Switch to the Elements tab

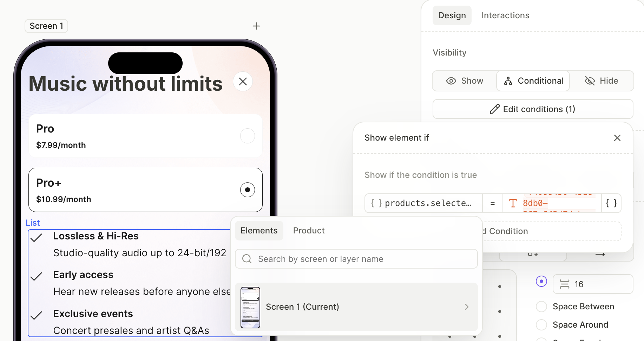click(x=259, y=231)
